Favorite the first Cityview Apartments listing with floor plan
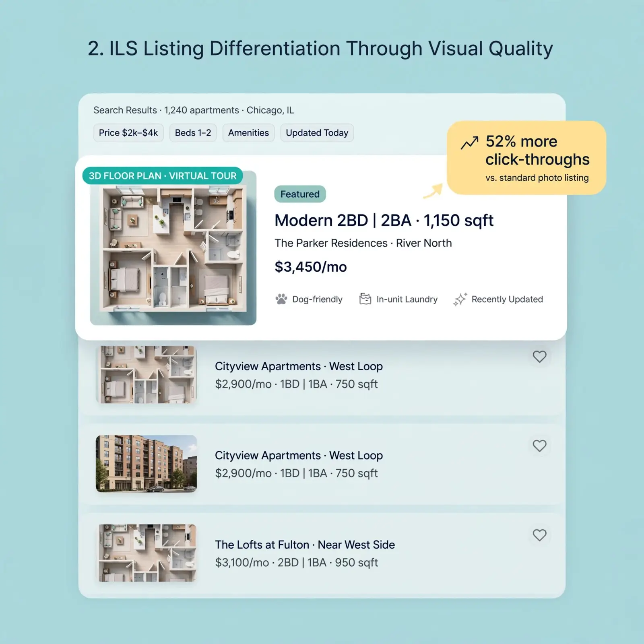Screen dimensions: 644x644 coord(539,357)
